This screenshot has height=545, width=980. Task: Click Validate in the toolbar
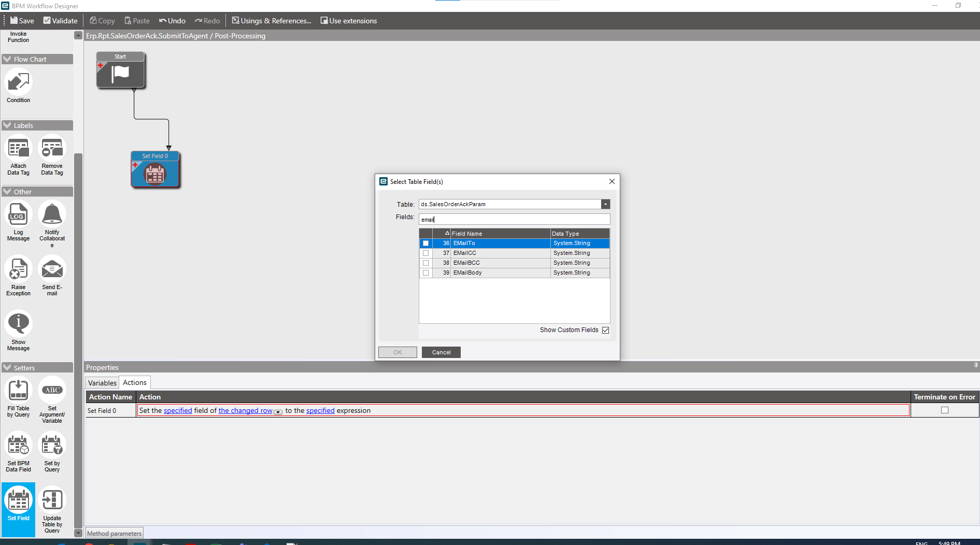coord(61,21)
